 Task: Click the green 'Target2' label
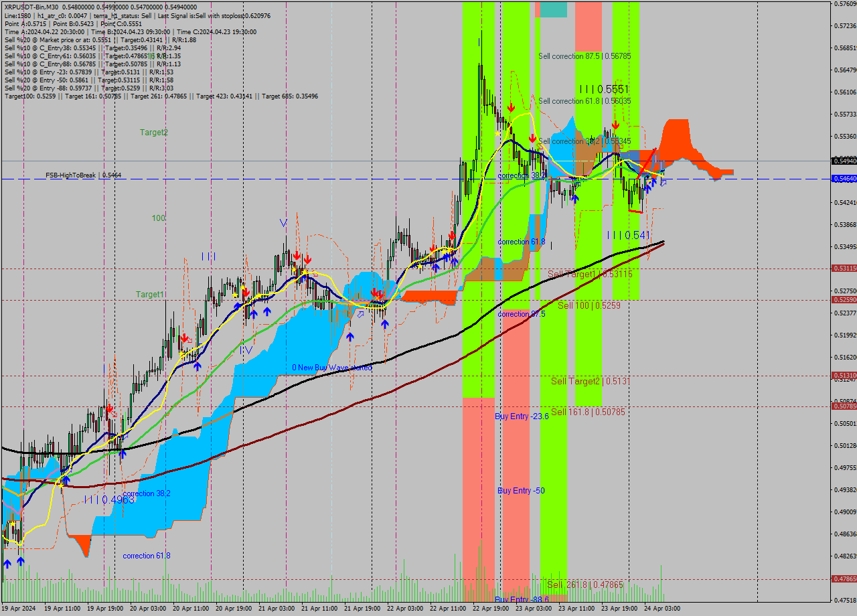point(154,133)
